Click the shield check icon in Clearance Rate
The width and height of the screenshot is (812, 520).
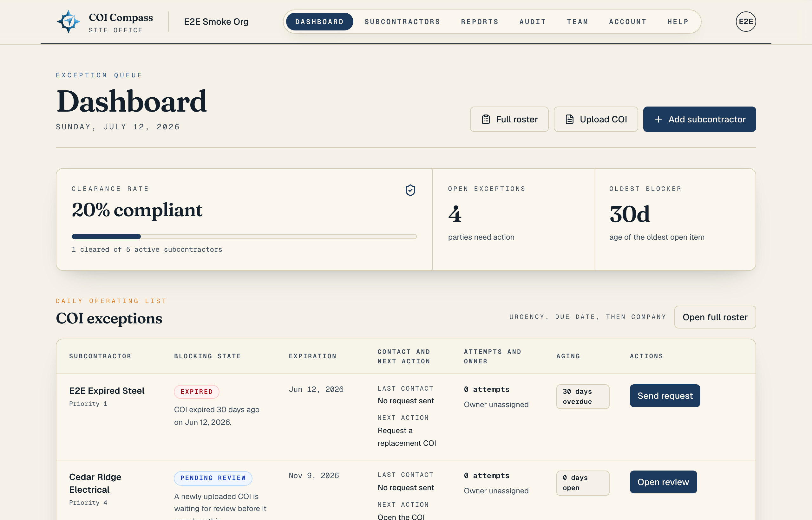(410, 190)
